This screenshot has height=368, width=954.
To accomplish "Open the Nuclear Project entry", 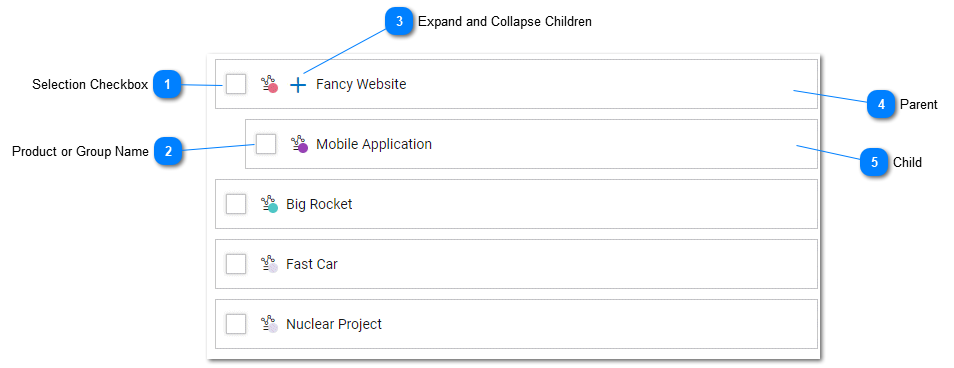I will pyautogui.click(x=517, y=324).
